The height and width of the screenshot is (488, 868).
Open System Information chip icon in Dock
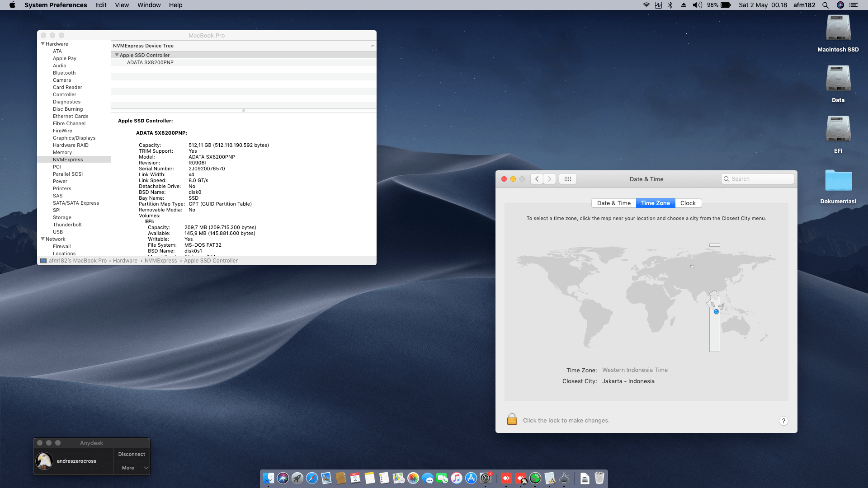click(x=564, y=478)
